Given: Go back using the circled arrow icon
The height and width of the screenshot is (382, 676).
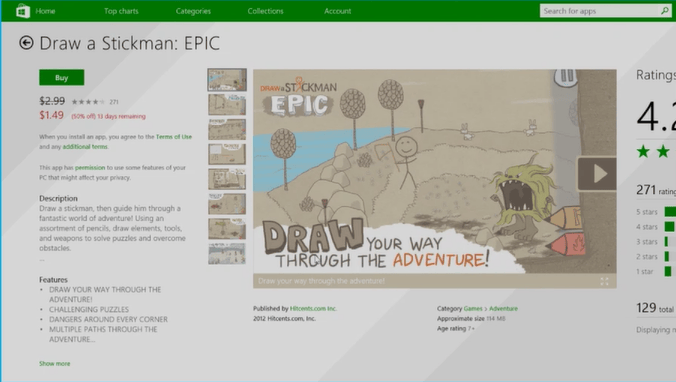Looking at the screenshot, I should tap(26, 43).
